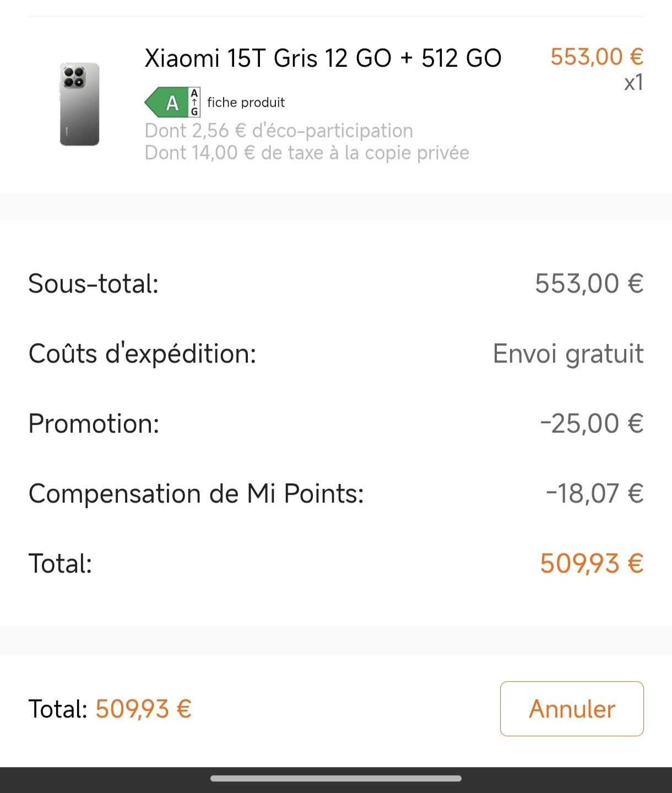Tap the bottom bar Total 509,93 € text
Screen dimensions: 672x793
click(x=110, y=709)
